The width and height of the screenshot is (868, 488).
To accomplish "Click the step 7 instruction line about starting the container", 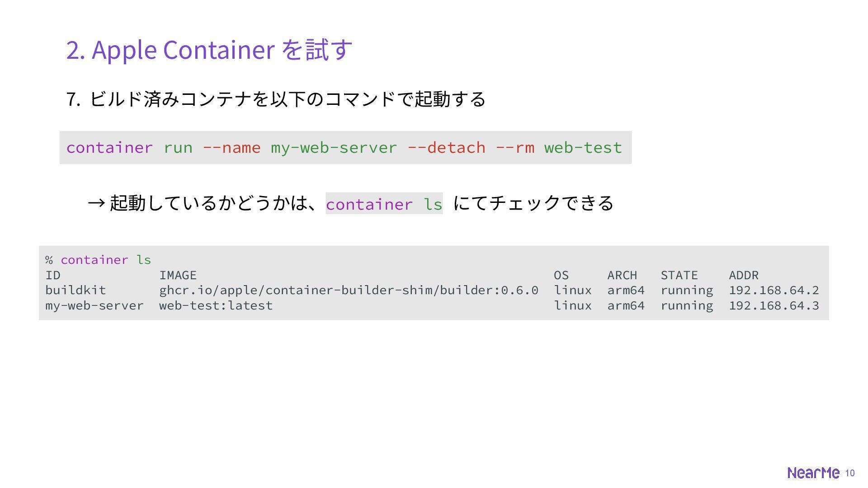I will [x=276, y=99].
